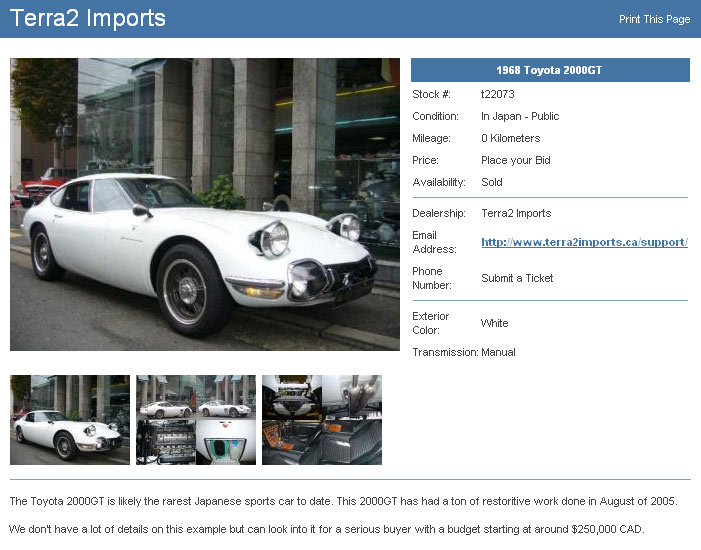Click the 'Mileage:' label
The image size is (701, 550).
(431, 138)
